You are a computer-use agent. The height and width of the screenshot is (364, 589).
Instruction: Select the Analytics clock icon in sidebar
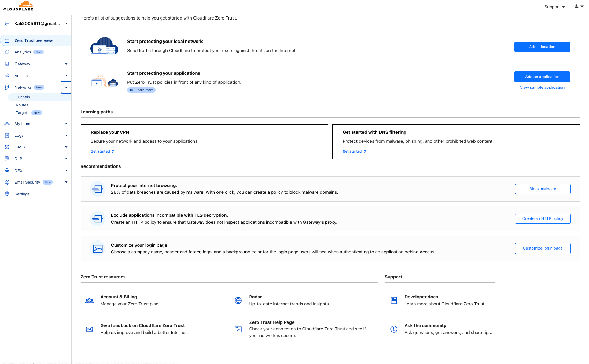[x=7, y=52]
